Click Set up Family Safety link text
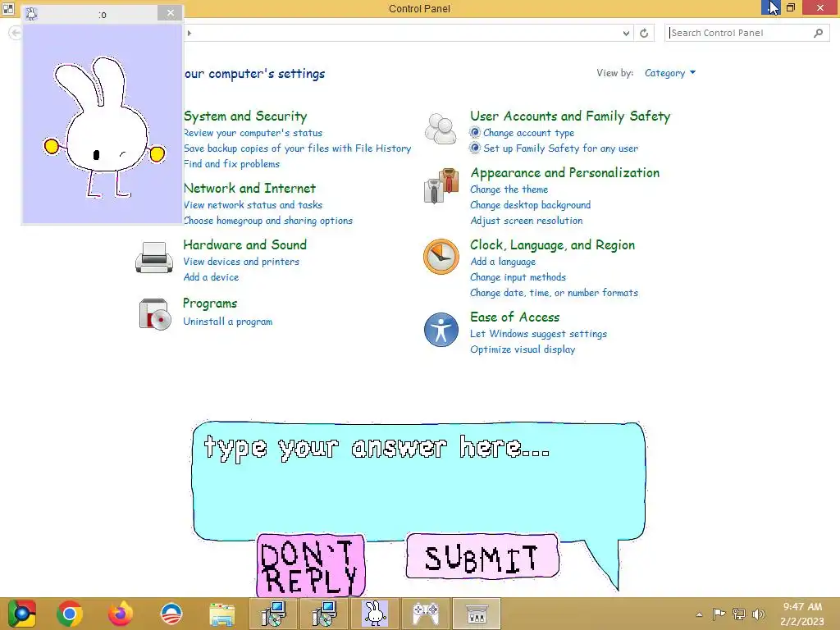The width and height of the screenshot is (840, 630). (x=561, y=148)
